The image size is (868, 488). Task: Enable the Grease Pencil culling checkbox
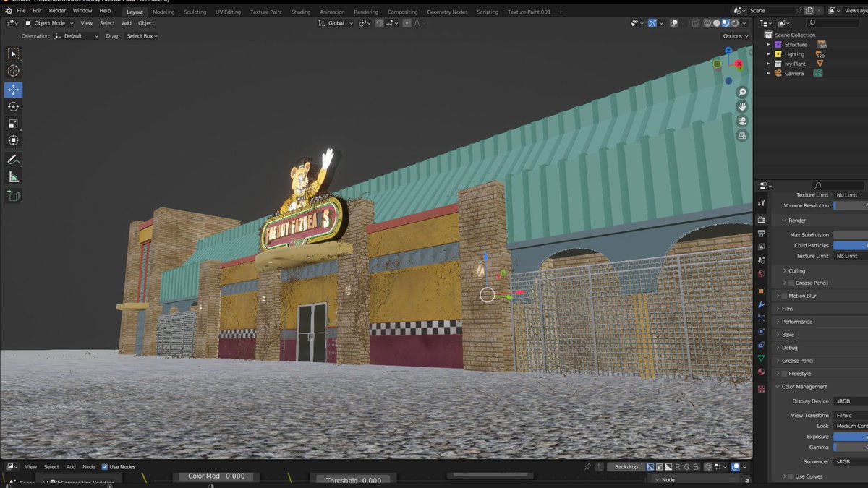tap(791, 283)
